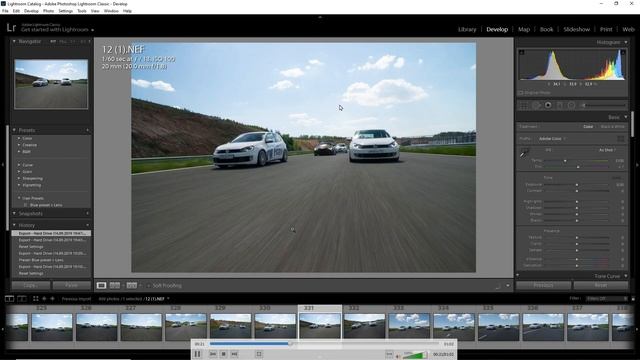Screen dimensions: 640x360
Task: Add a new preset with plus icon
Action: [x=88, y=130]
